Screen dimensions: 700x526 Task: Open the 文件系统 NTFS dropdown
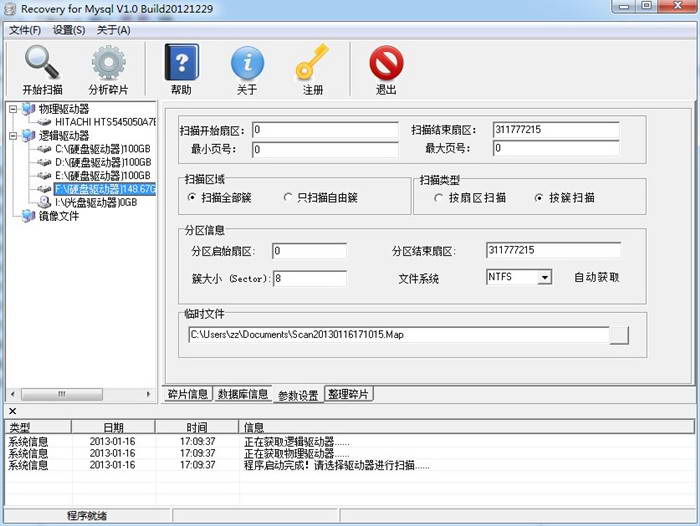click(544, 277)
